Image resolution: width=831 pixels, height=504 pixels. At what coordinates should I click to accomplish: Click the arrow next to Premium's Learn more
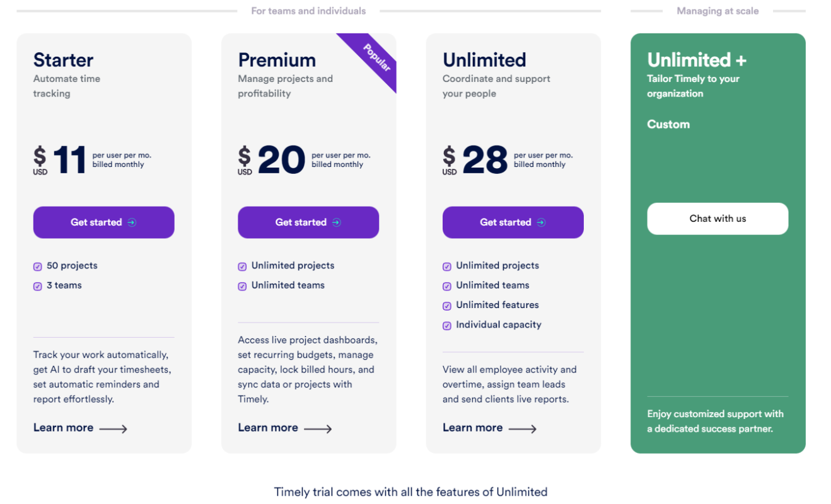click(318, 429)
